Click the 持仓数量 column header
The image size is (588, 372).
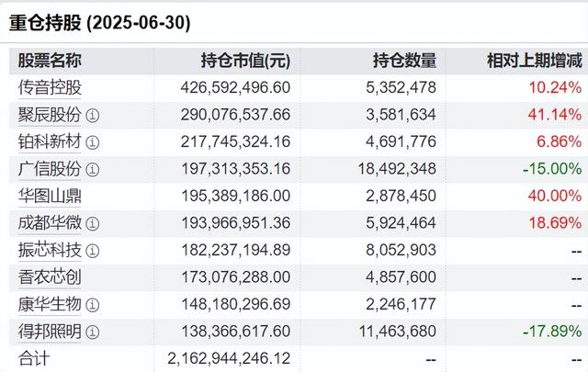pos(404,62)
